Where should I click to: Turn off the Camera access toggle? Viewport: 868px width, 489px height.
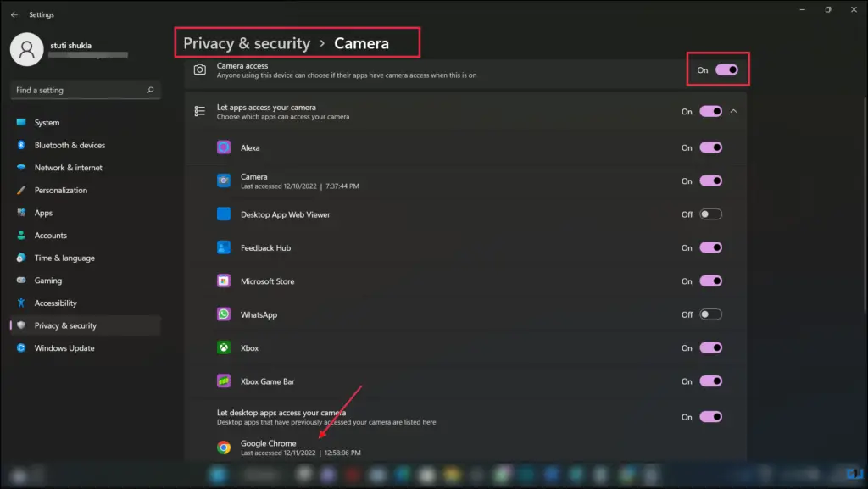[726, 69]
